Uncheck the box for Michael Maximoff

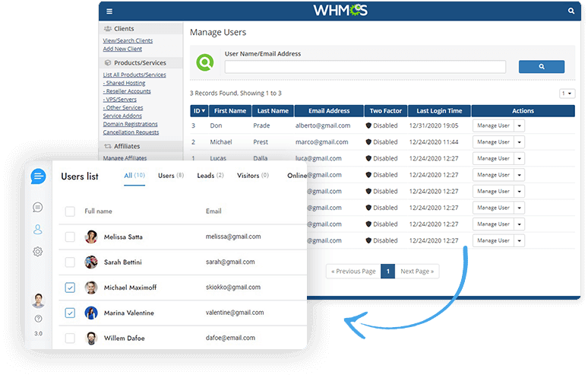pyautogui.click(x=70, y=288)
